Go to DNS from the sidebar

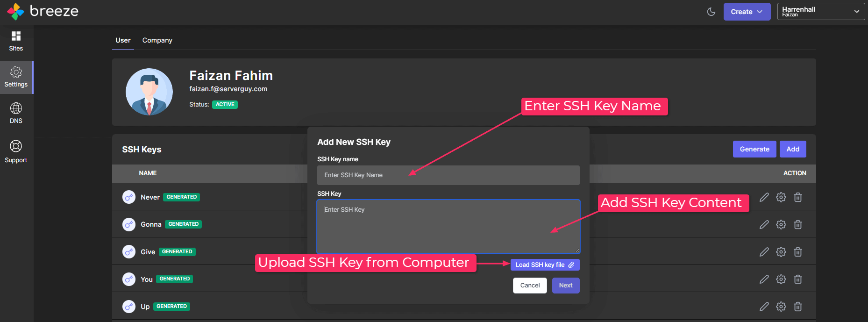tap(16, 114)
